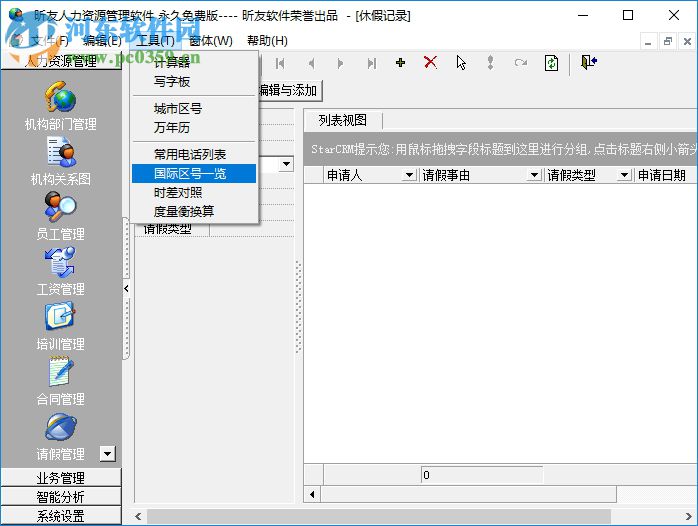Screen dimensions: 698x526
Task: Open 帮助(H) menu
Action: (267, 41)
